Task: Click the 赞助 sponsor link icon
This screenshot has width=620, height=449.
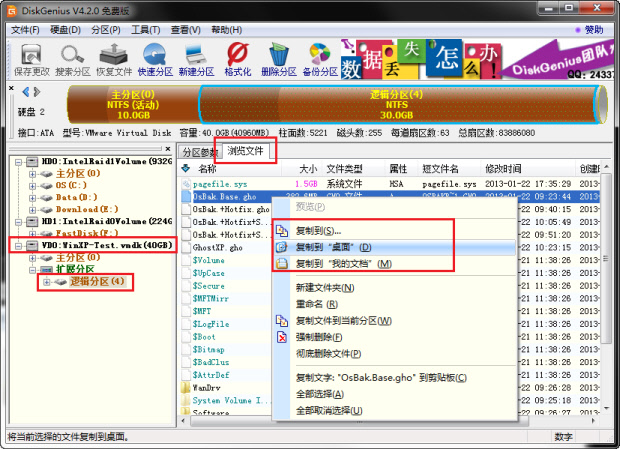Action: coord(578,30)
